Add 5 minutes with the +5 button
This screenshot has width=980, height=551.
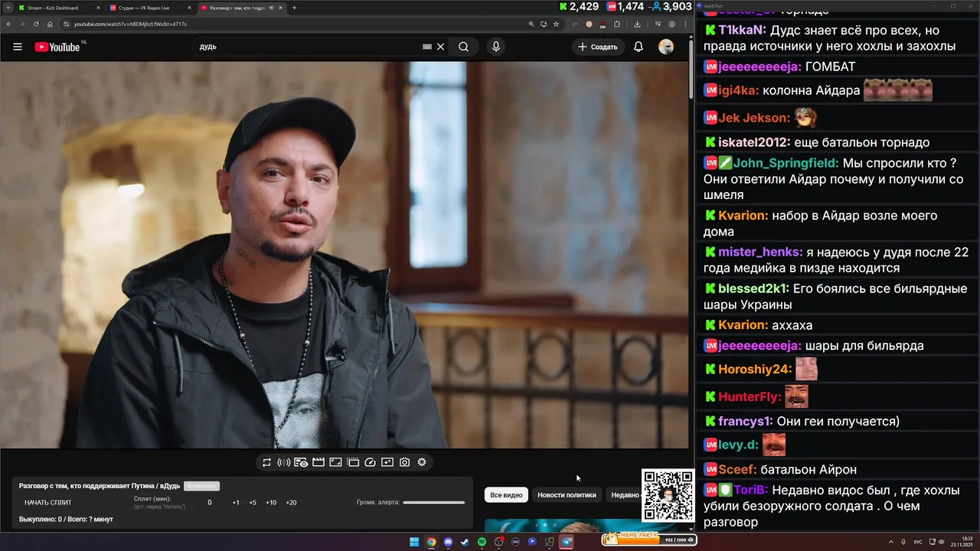coord(253,503)
